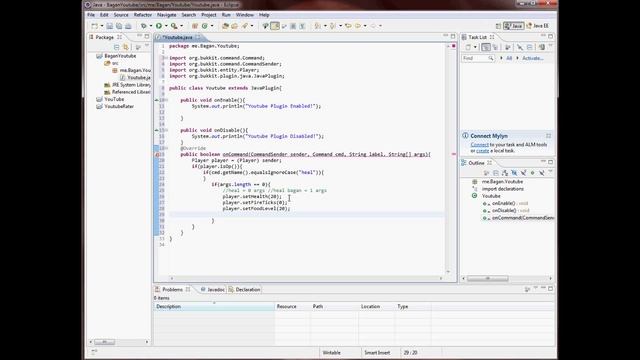Viewport: 640px width, 360px height.
Task: Click the Task List Find input field
Action: (478, 58)
